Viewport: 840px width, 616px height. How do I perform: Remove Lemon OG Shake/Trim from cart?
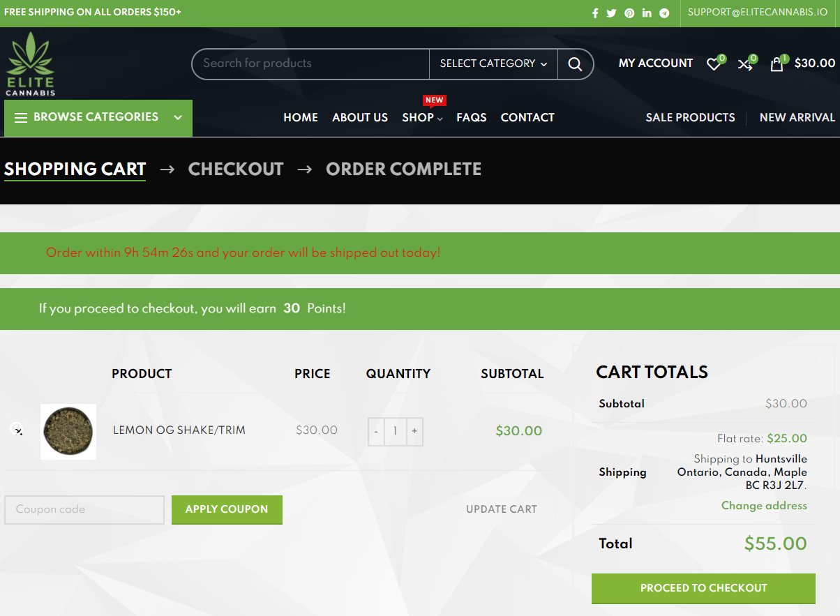(x=17, y=430)
